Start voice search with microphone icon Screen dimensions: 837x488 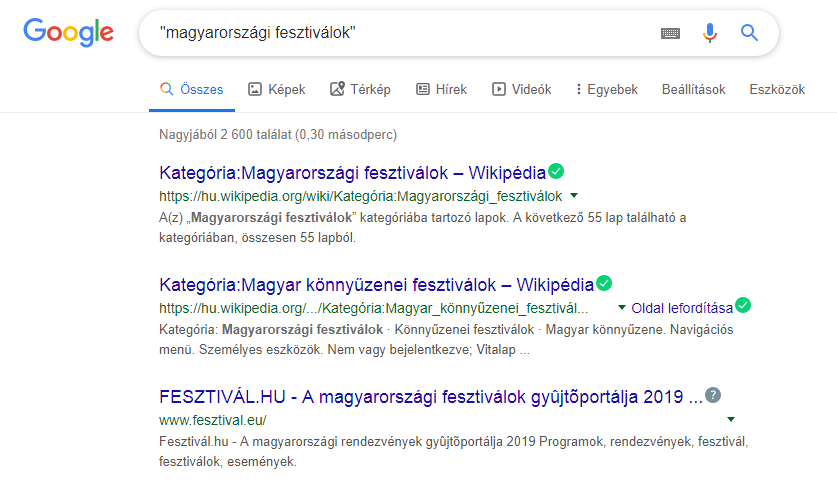(x=709, y=33)
